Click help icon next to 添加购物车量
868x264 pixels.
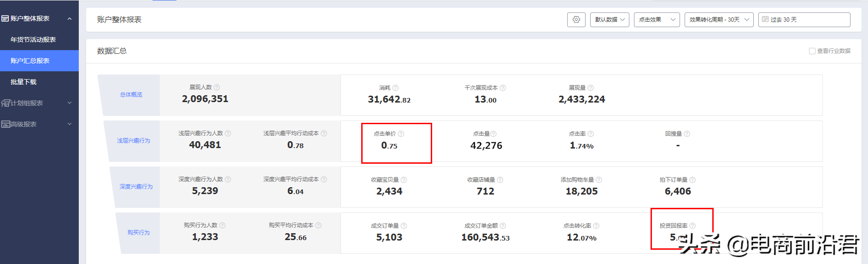click(x=599, y=180)
